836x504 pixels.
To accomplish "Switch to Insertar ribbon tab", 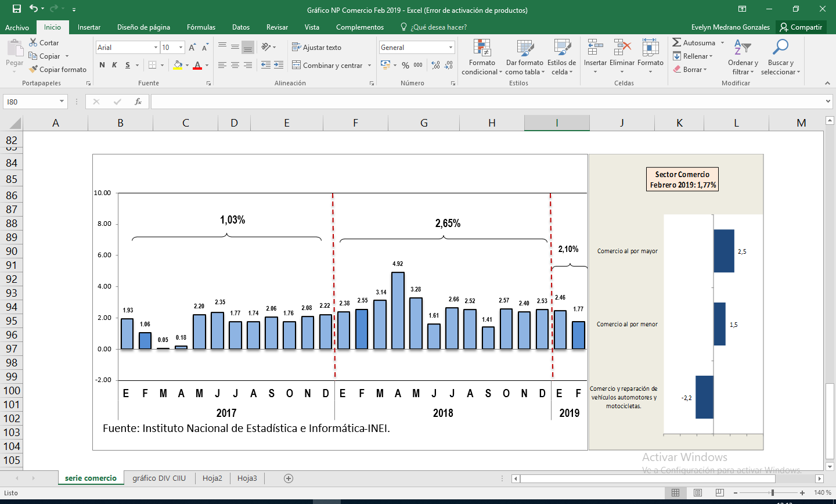I will click(x=89, y=27).
